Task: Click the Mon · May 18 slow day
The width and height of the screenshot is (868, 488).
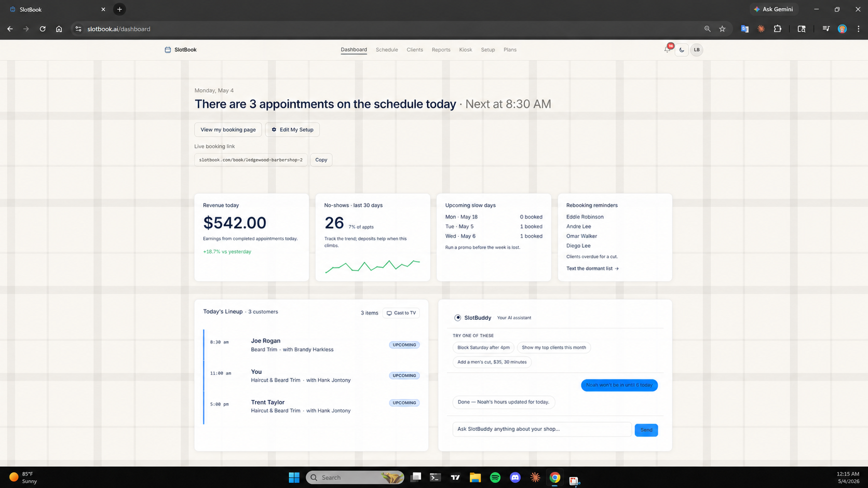Action: pos(494,217)
